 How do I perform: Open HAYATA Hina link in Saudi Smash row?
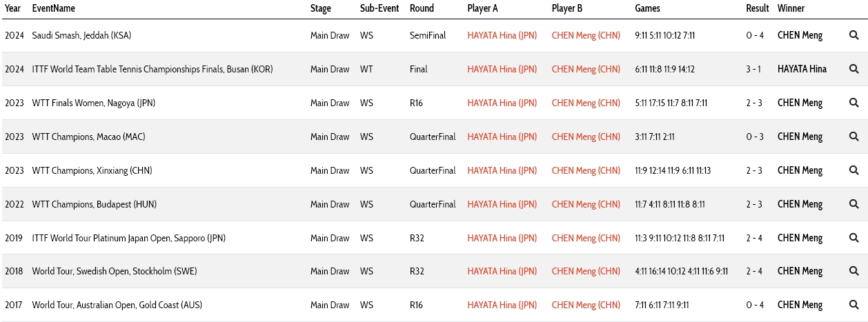point(502,35)
